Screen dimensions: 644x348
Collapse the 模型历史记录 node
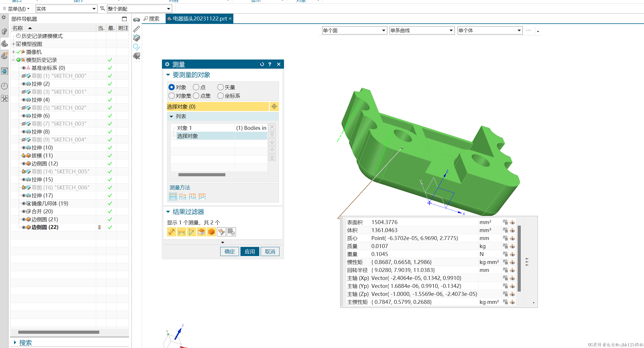[13, 60]
